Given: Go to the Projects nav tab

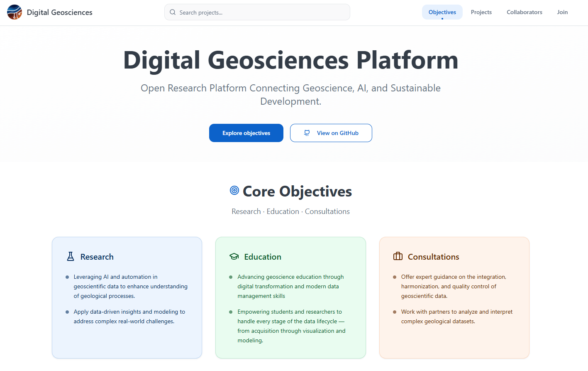Looking at the screenshot, I should [x=481, y=12].
